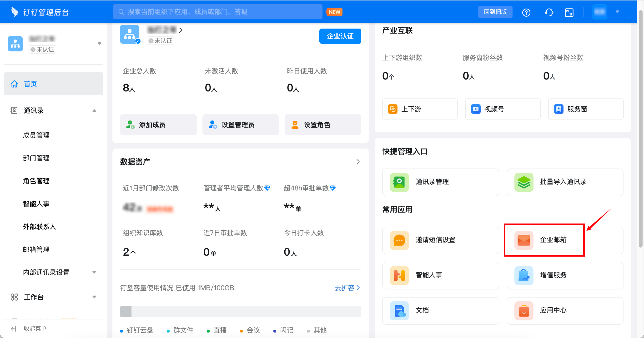Open 智能人事 in the sidebar

click(36, 204)
